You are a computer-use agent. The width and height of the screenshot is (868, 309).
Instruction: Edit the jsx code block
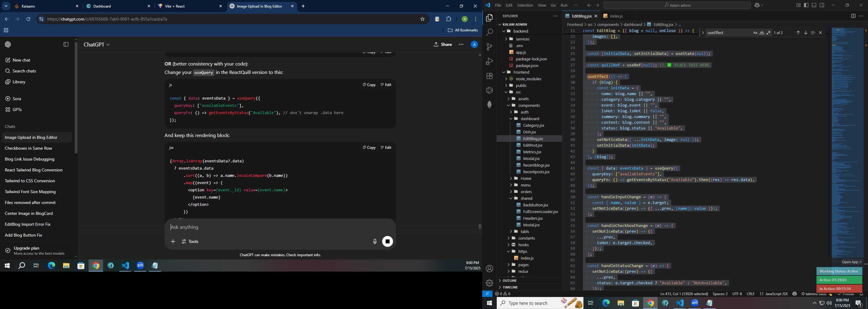coord(386,148)
